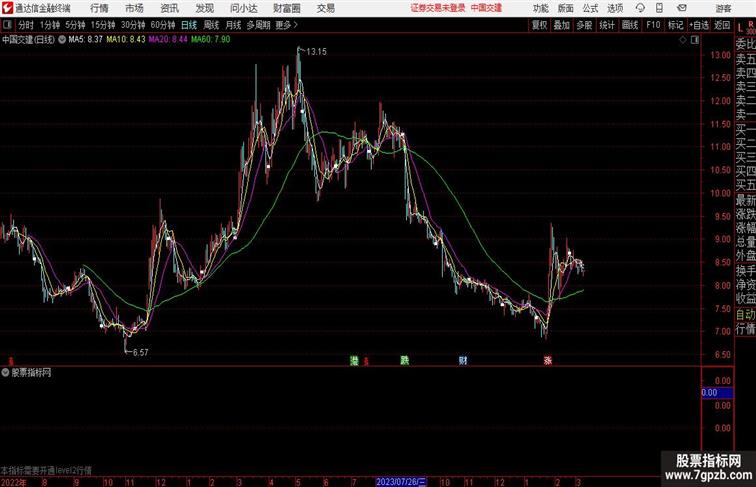
Task: Click the 股票指标网 indicator panel title
Action: [x=31, y=372]
